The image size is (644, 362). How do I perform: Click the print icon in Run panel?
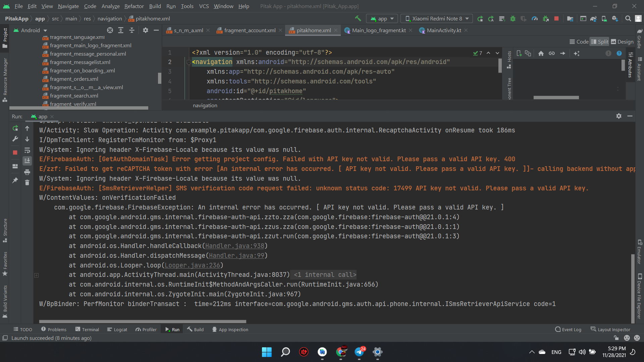(x=27, y=172)
